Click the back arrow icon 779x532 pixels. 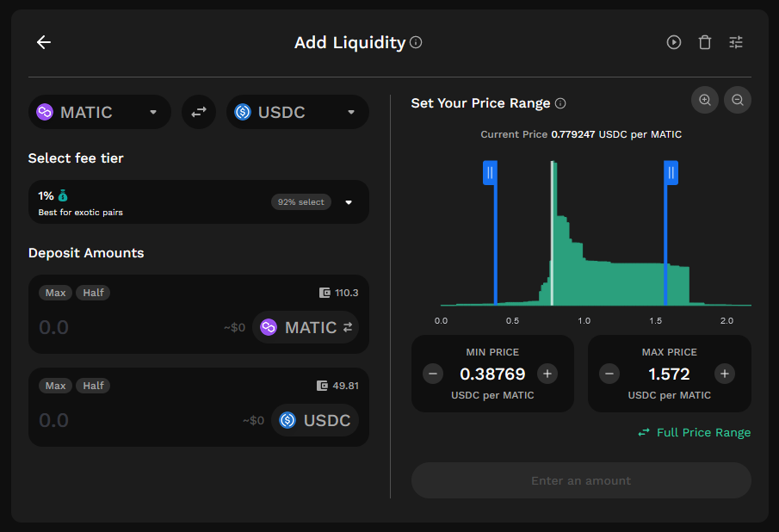point(44,42)
